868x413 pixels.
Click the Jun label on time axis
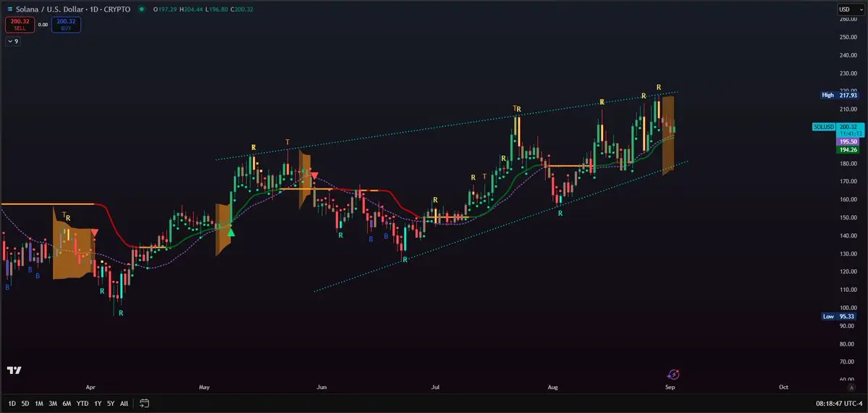click(321, 387)
